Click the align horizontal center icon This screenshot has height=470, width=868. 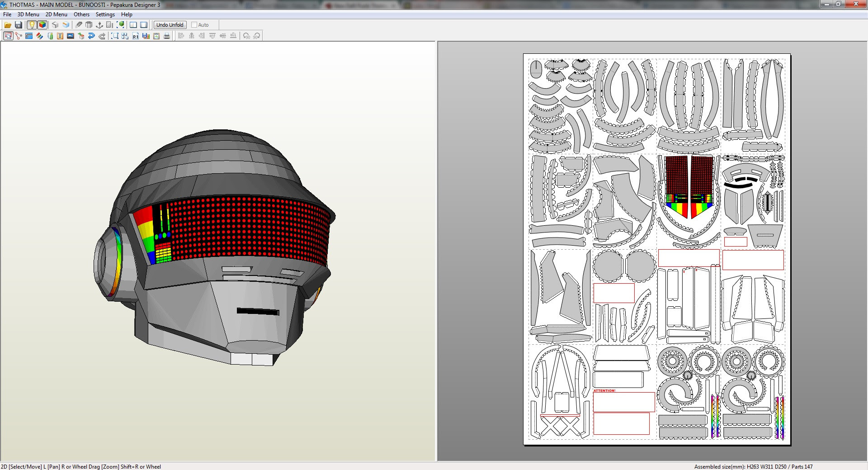click(192, 36)
